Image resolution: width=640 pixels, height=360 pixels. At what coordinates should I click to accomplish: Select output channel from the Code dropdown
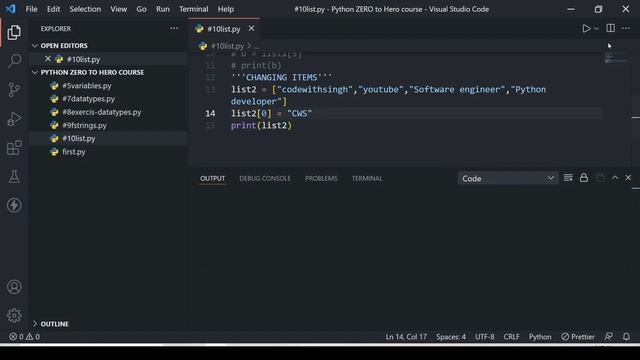pos(508,178)
